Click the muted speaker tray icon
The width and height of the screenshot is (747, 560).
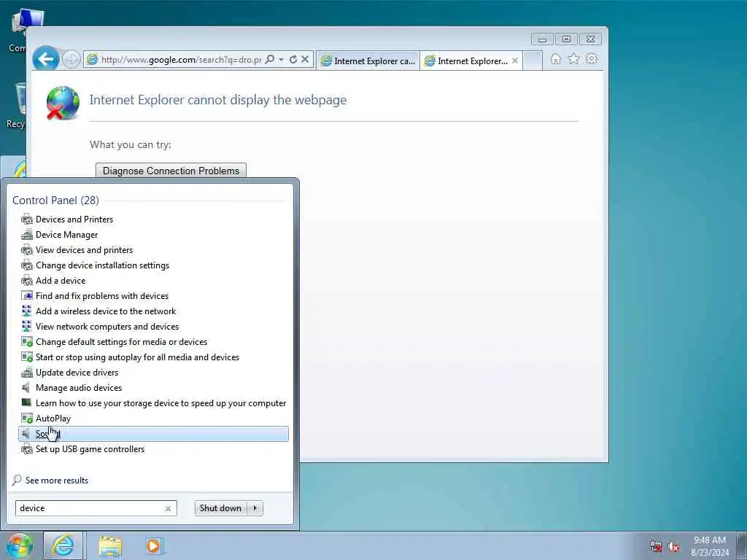click(673, 546)
